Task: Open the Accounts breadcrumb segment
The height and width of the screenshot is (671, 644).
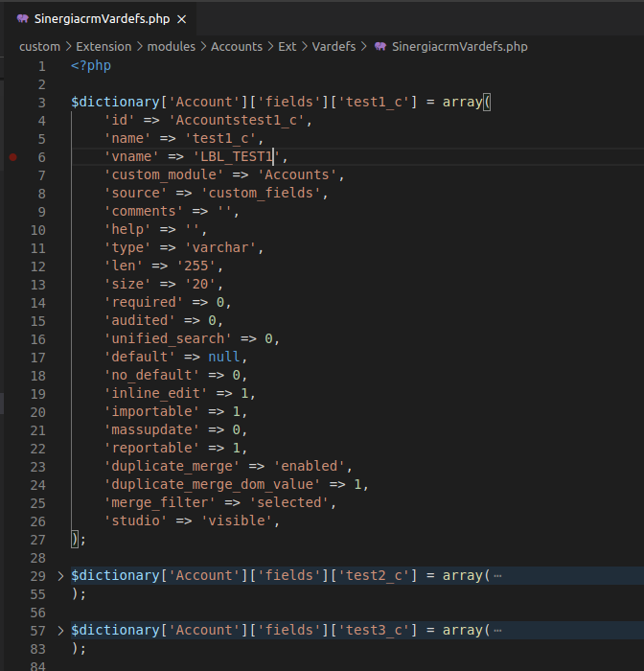Action: coord(237,47)
